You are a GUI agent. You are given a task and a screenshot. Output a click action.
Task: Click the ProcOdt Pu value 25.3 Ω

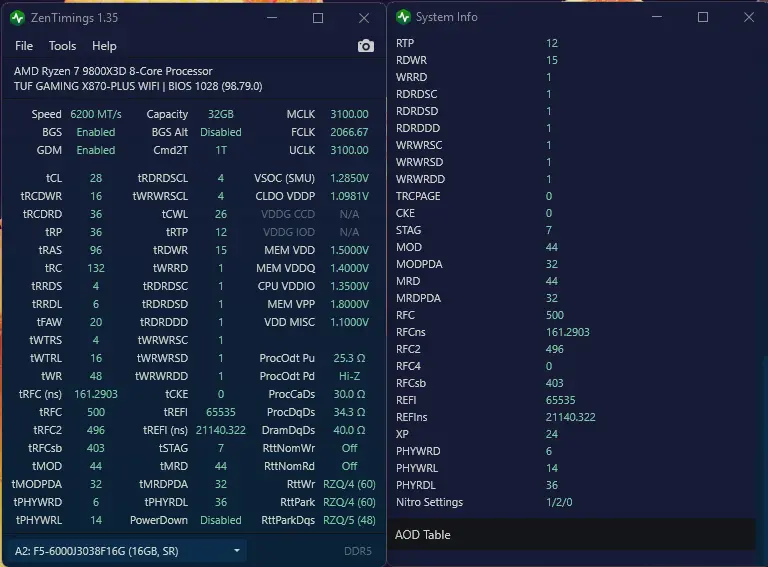point(349,358)
